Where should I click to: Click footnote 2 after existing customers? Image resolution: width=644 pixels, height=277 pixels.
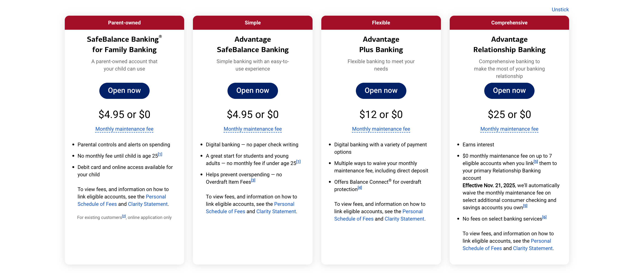click(x=124, y=216)
